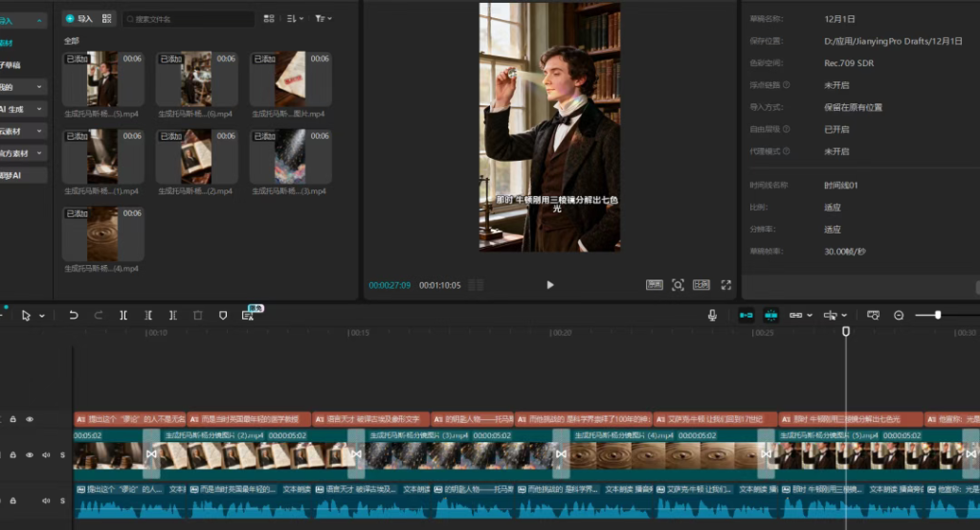Open the 云素材 sidebar section

coord(23,131)
